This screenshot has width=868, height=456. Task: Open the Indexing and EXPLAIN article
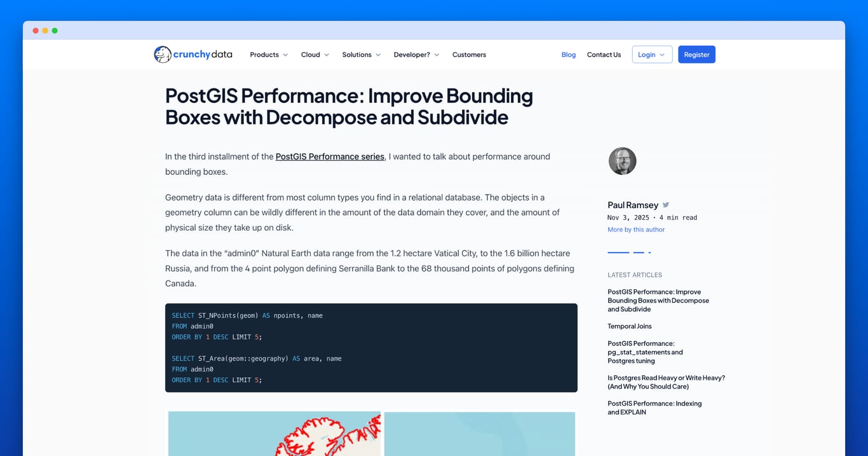pyautogui.click(x=654, y=408)
